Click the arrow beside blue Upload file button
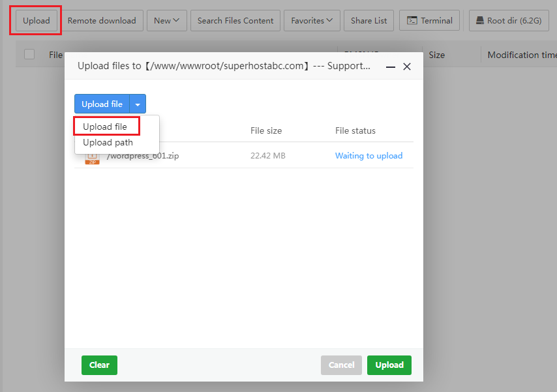The height and width of the screenshot is (392, 557). pyautogui.click(x=138, y=104)
